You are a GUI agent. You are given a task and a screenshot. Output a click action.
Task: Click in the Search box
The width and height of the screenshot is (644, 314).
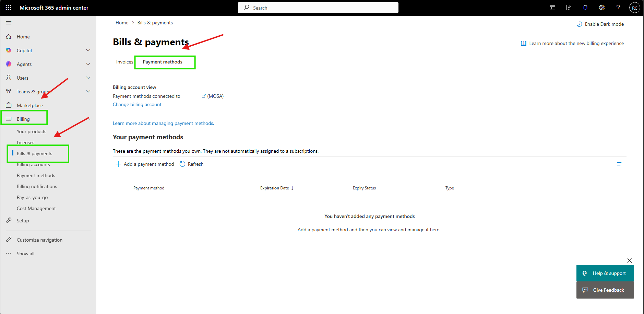coord(318,8)
